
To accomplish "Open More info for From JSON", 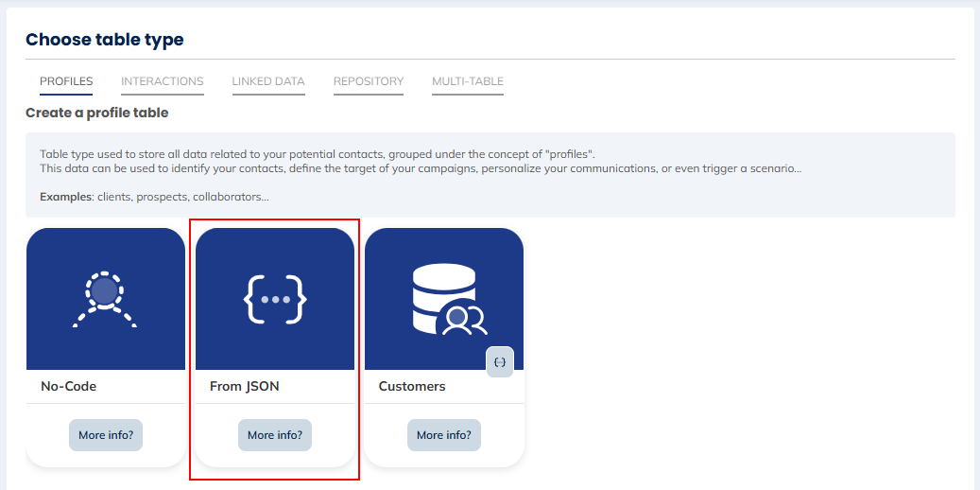I will (x=275, y=435).
